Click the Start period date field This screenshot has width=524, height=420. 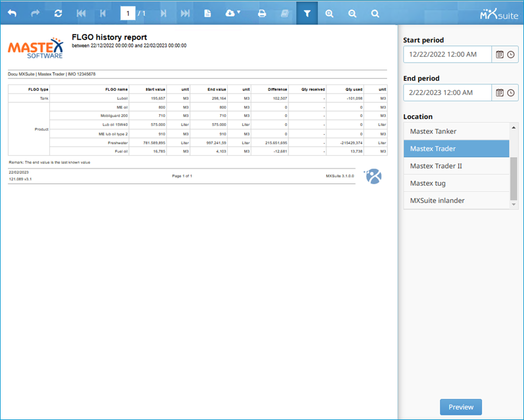(x=448, y=55)
